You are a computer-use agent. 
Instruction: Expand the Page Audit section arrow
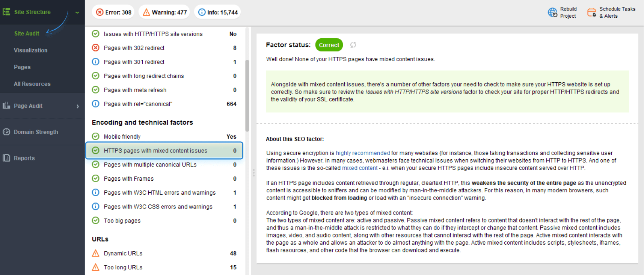point(78,106)
